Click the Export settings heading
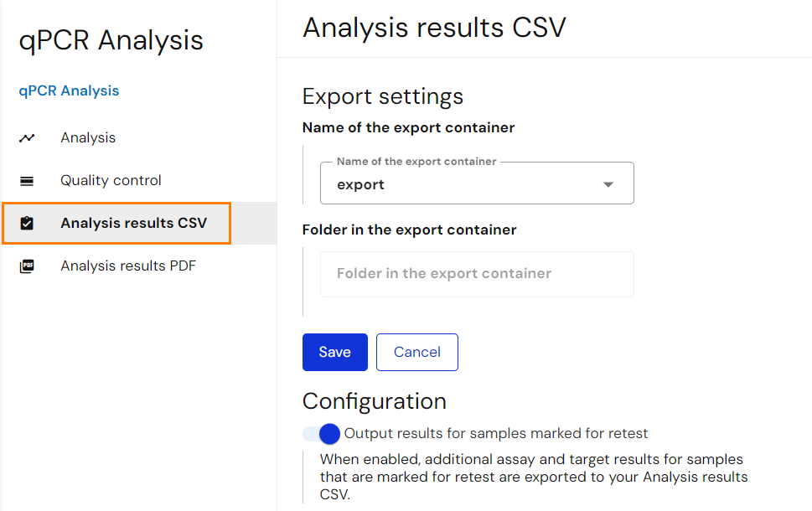Image resolution: width=812 pixels, height=511 pixels. click(x=383, y=96)
